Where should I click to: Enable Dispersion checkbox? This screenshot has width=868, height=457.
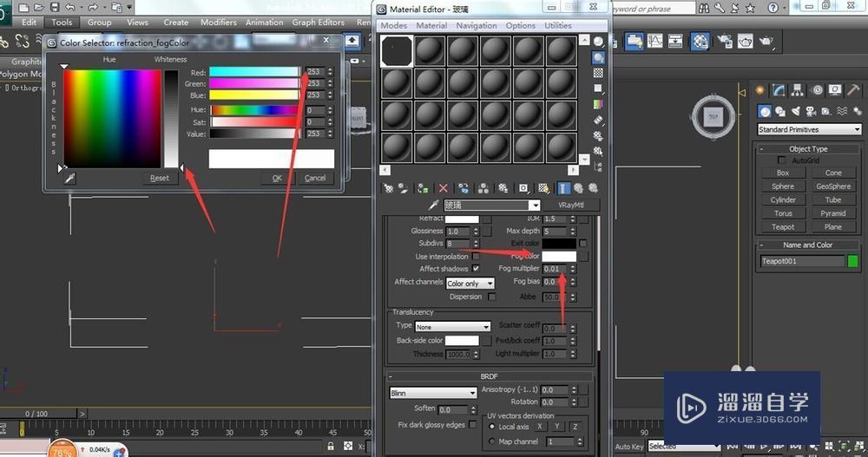point(491,297)
